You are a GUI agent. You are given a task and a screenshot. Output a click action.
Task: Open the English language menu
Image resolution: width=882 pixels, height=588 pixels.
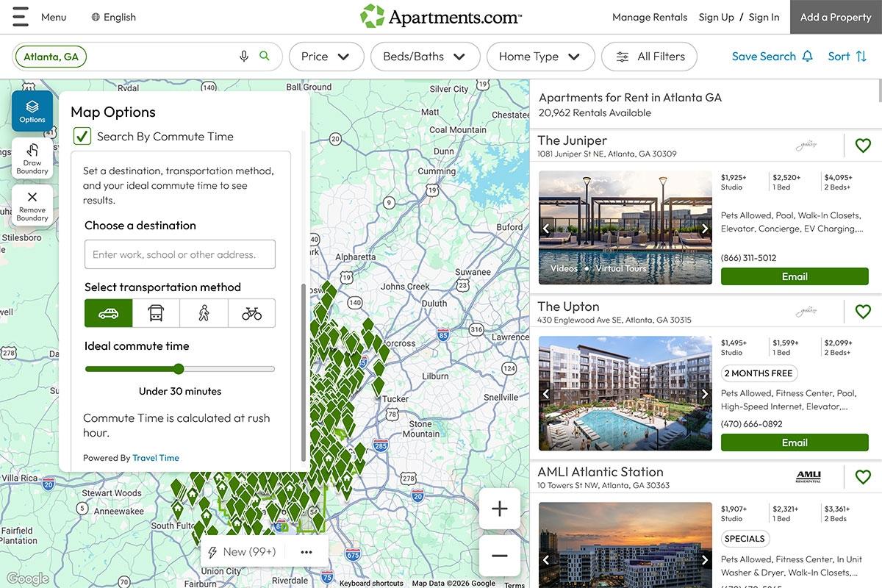(x=113, y=16)
